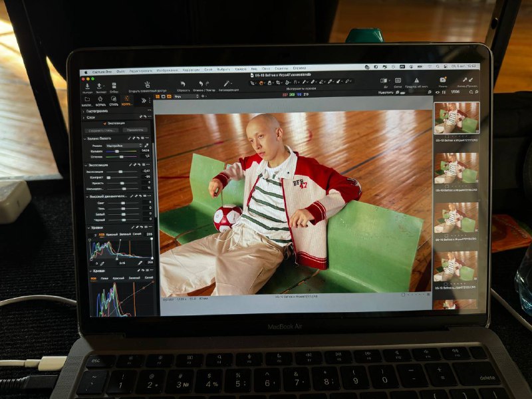
Task: Switch to the Форма tool tab
Action: (100, 100)
